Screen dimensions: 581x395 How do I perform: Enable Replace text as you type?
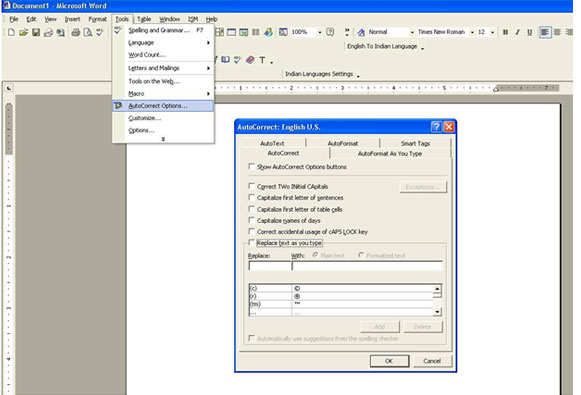(252, 243)
